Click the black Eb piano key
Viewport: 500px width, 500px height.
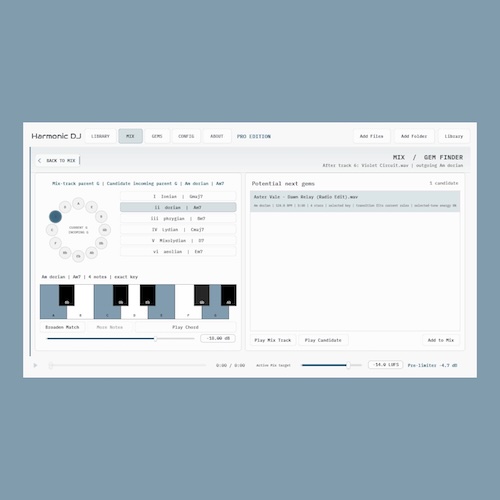click(x=148, y=295)
